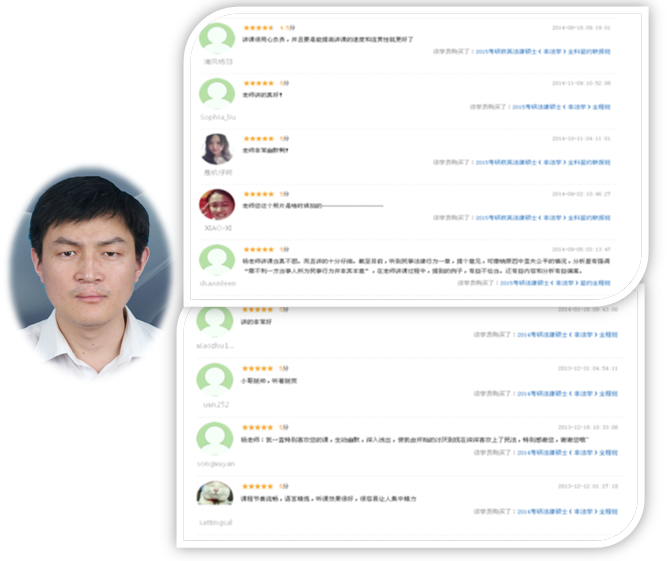The width and height of the screenshot is (667, 561).
Task: Open the 2014 course link in xiaozhu1...'s review
Action: click(x=567, y=335)
